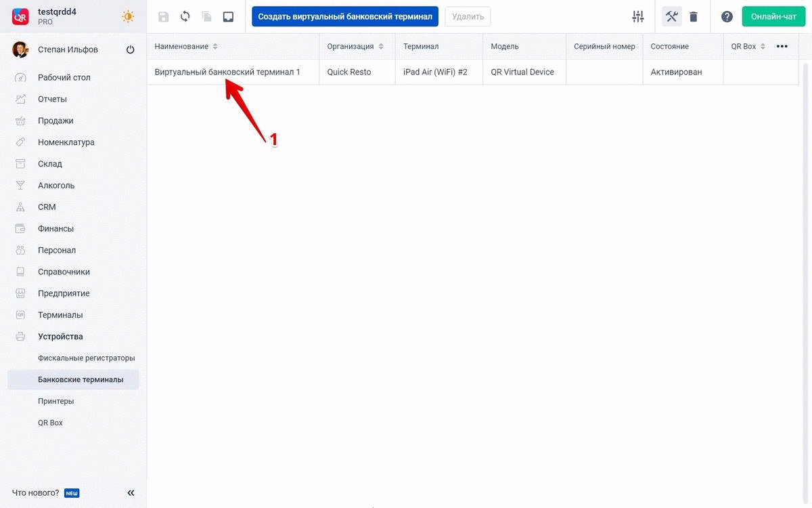Click the user avatar of Степан Ильфов
This screenshot has width=812, height=508.
pos(20,49)
